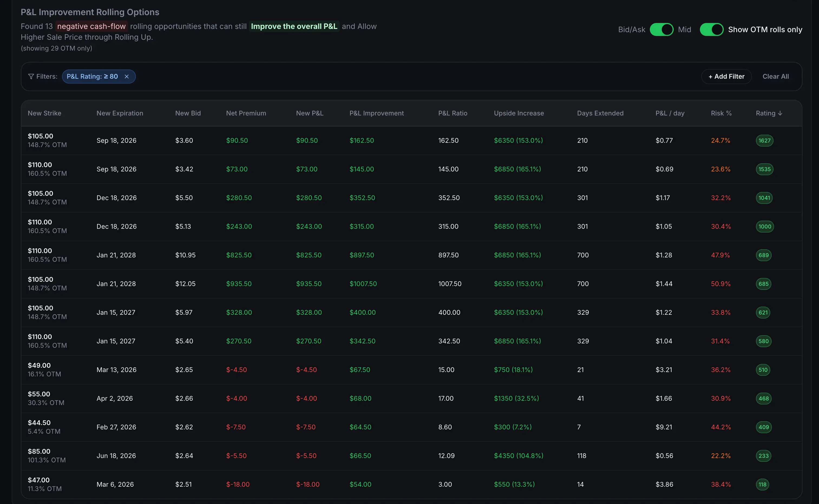Select the $44.50 5.4% OTM strike row
The image size is (819, 504).
click(x=411, y=427)
